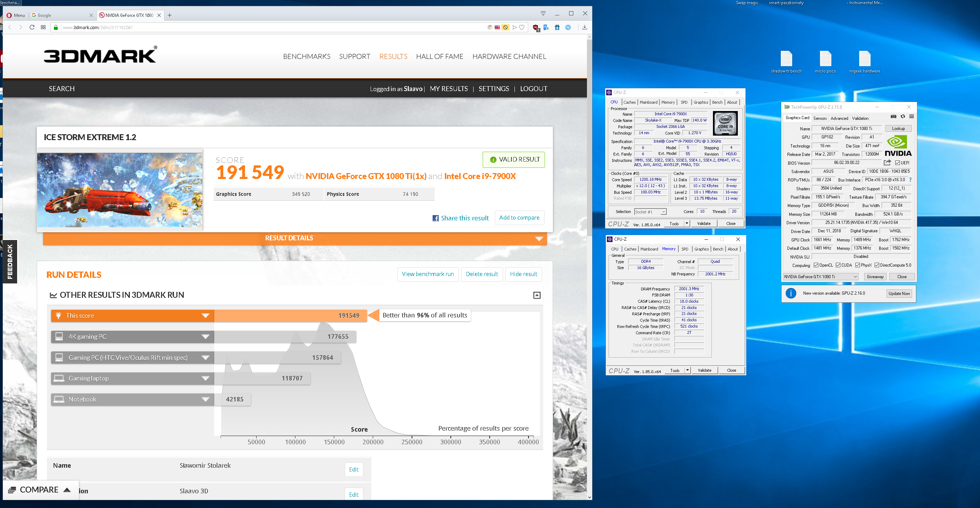Open the tab menu icon in Opera title bar
980x508 pixels.
pos(543,13)
